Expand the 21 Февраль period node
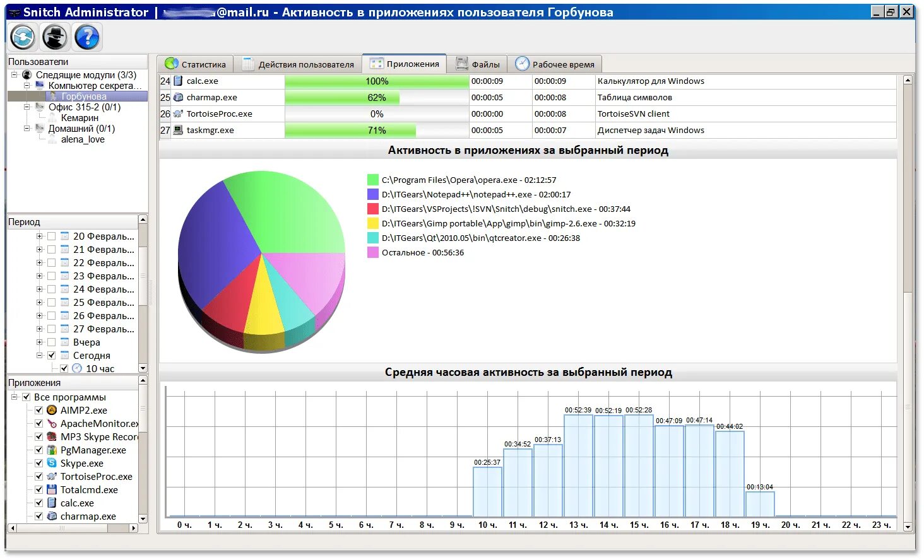Screen dimensions: 924x560 tap(39, 249)
